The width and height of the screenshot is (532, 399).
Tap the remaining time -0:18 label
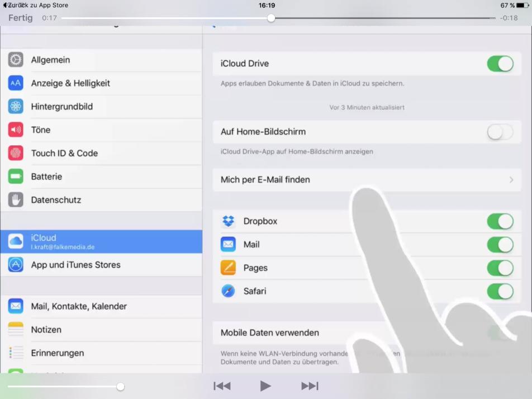point(509,18)
